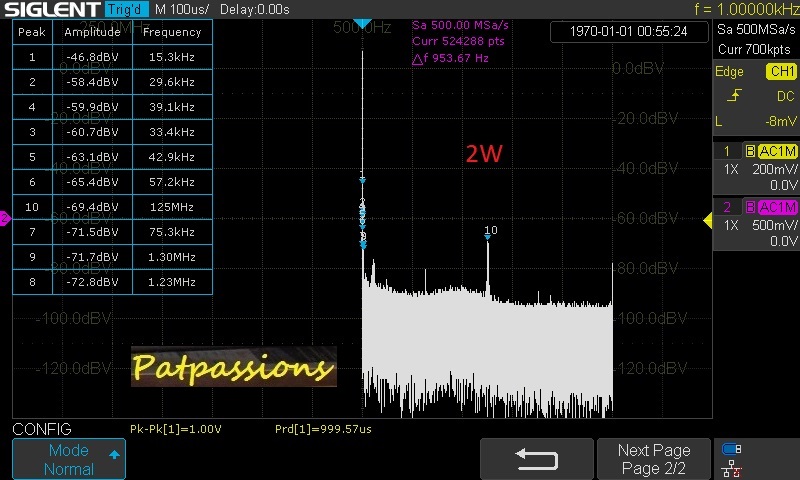Open the CH1 trigger source selector
Screen dimensions: 800x480
(x=780, y=72)
